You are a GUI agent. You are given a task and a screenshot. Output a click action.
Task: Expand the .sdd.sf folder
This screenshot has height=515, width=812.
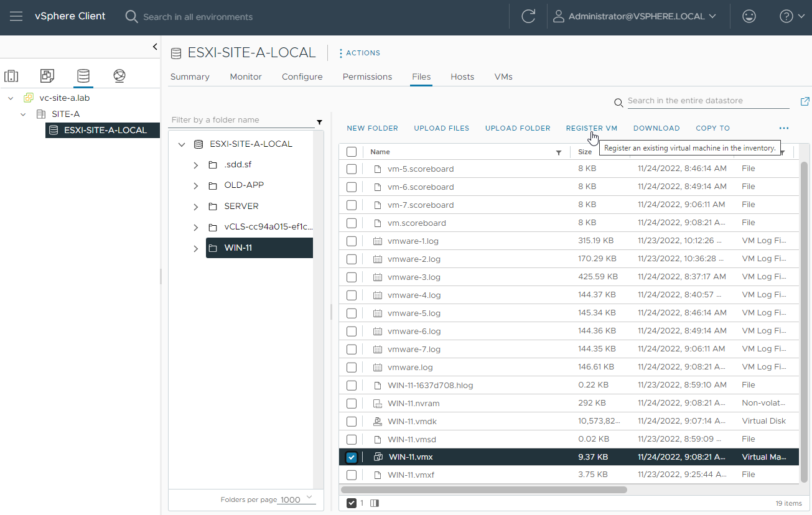point(196,165)
